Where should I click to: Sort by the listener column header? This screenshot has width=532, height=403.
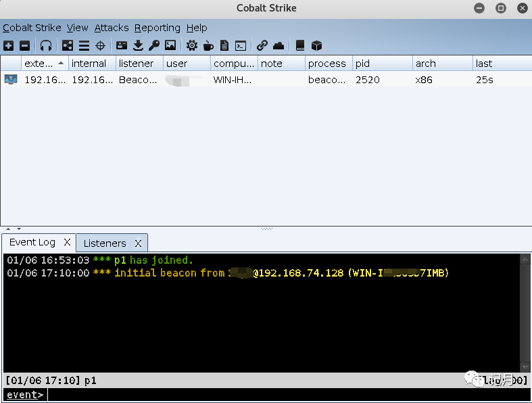click(139, 64)
